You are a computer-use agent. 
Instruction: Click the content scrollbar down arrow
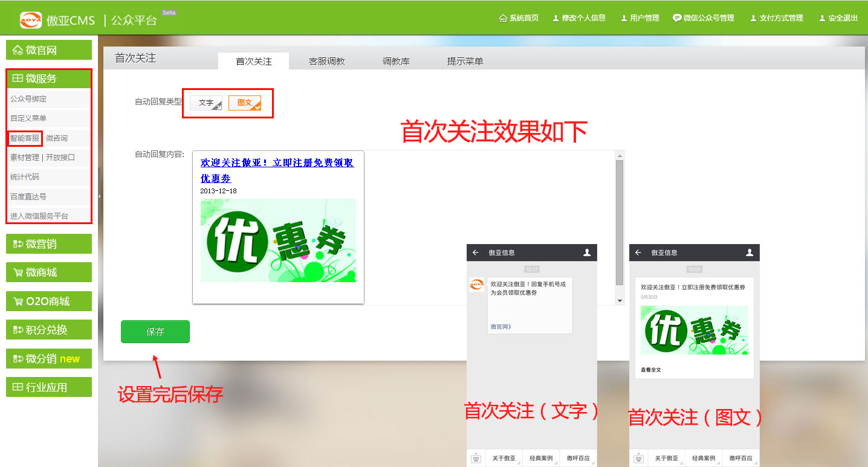[620, 300]
